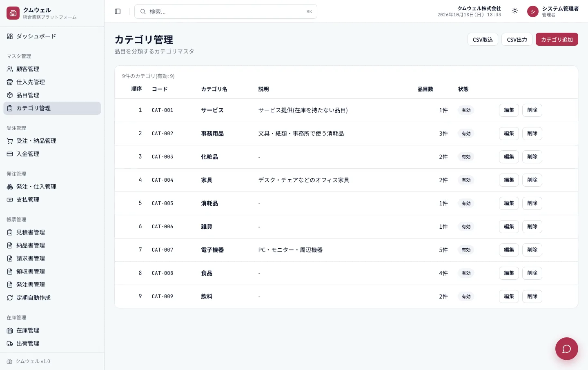Click the 消耗品 category name
Screen dimensions: 588x370
(x=209, y=203)
